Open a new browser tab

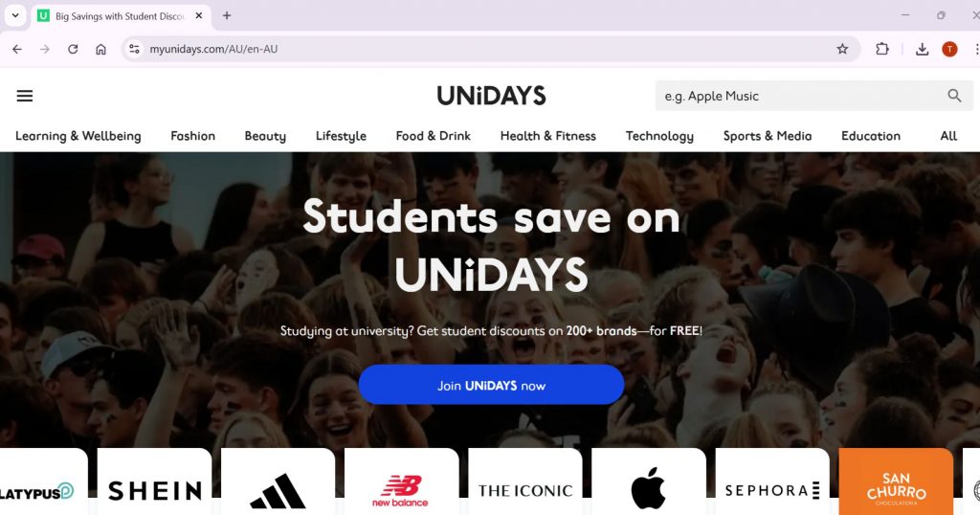coord(227,15)
